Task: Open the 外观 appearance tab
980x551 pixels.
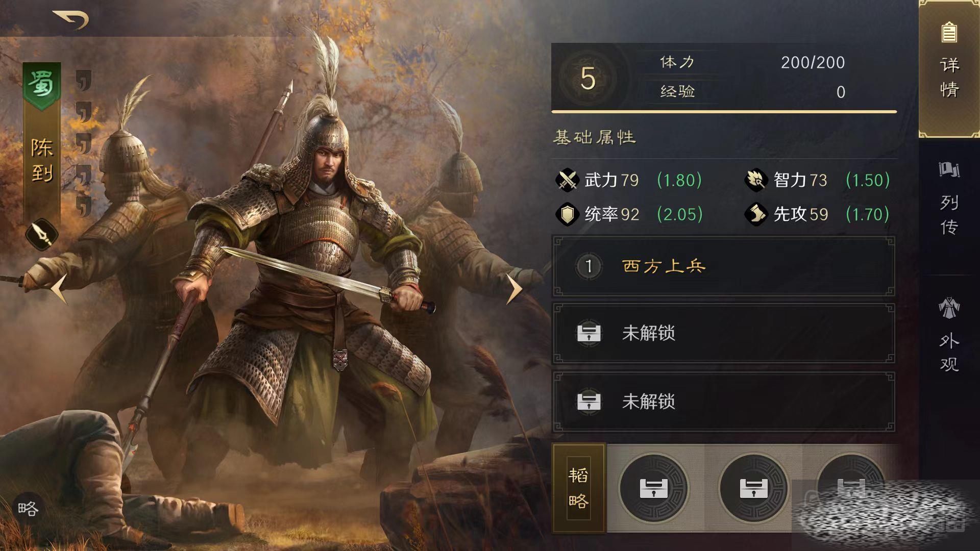Action: 949,334
